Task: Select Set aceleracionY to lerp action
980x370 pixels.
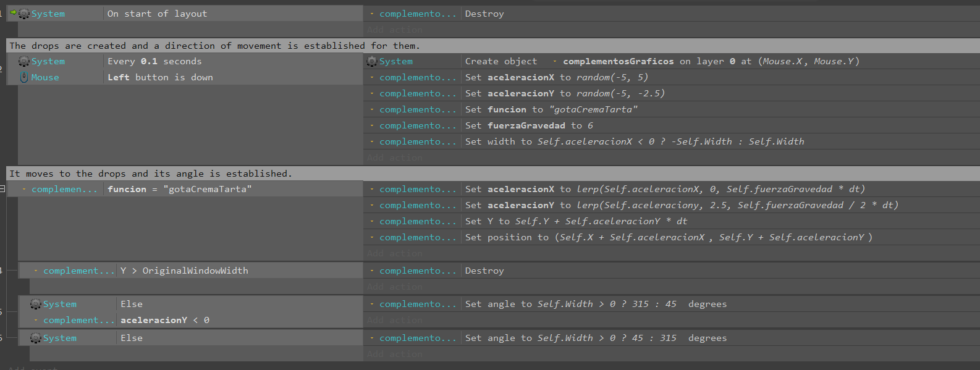Action: coord(672,205)
